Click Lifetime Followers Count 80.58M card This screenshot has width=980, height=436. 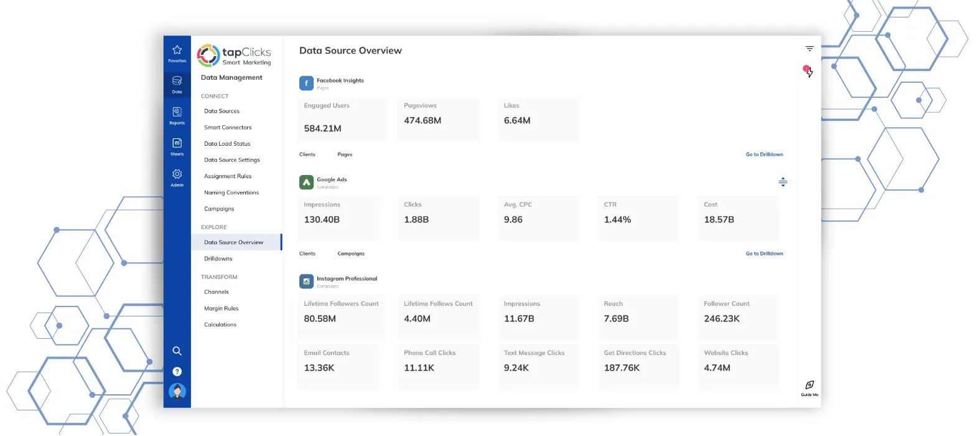(x=342, y=318)
